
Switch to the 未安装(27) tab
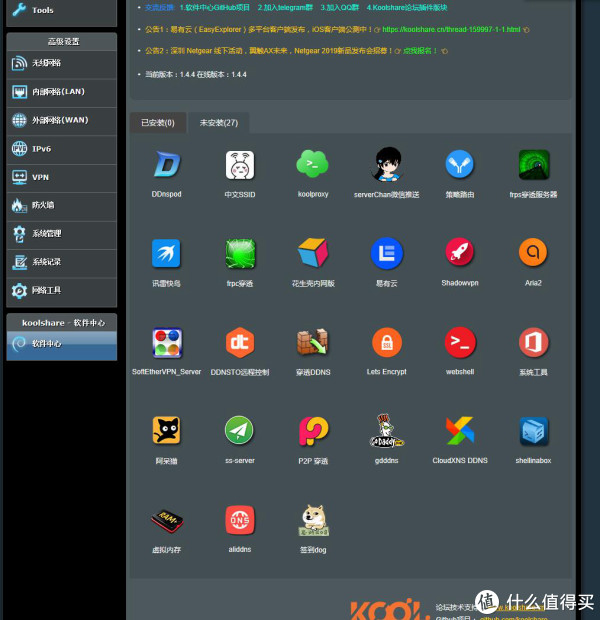coord(219,123)
